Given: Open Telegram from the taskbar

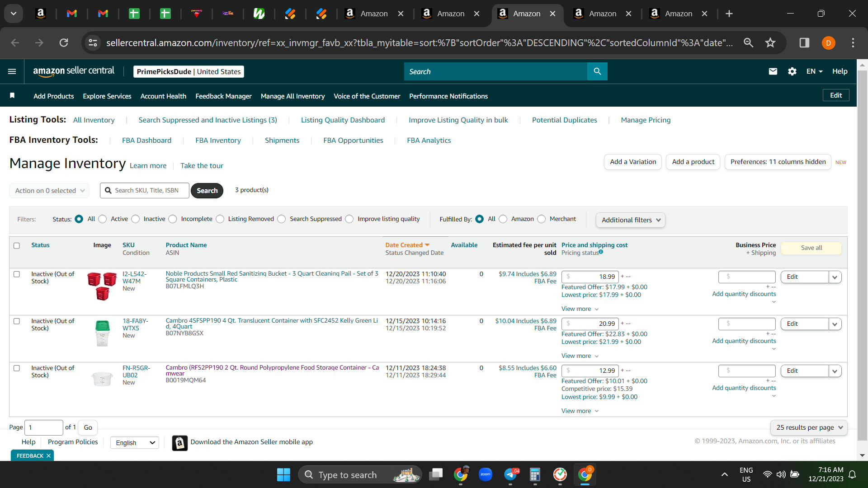Looking at the screenshot, I should 510,474.
